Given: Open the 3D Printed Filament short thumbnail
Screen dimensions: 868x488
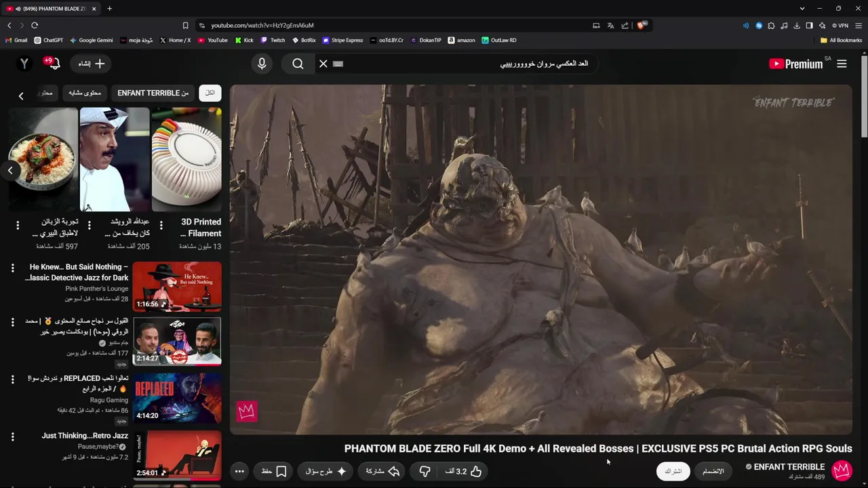Looking at the screenshot, I should (186, 159).
